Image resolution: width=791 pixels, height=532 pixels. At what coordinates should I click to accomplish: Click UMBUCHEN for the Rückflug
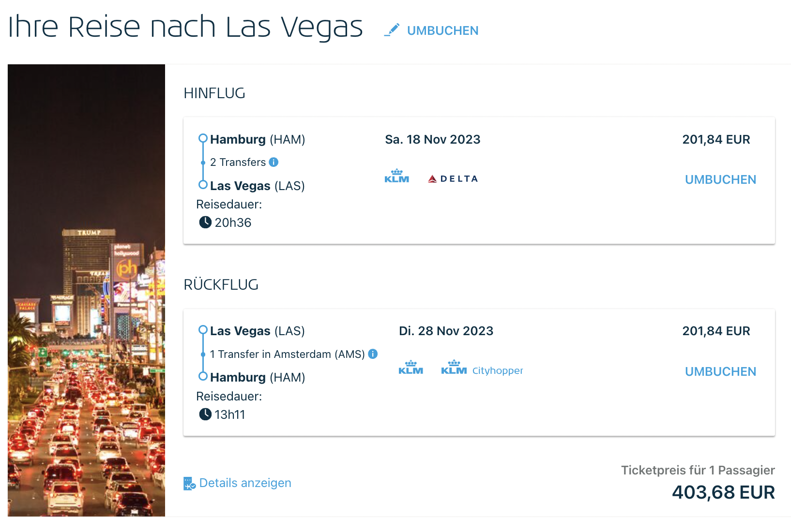coord(720,371)
